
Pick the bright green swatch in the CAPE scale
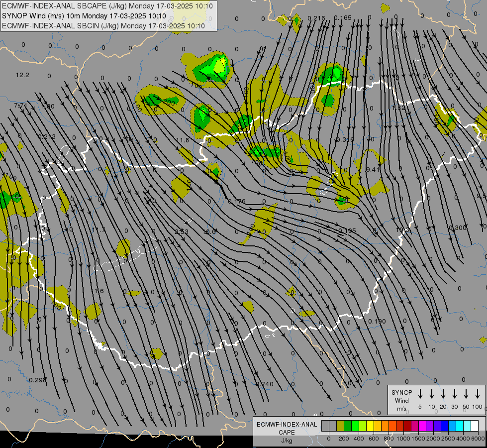click(355, 426)
